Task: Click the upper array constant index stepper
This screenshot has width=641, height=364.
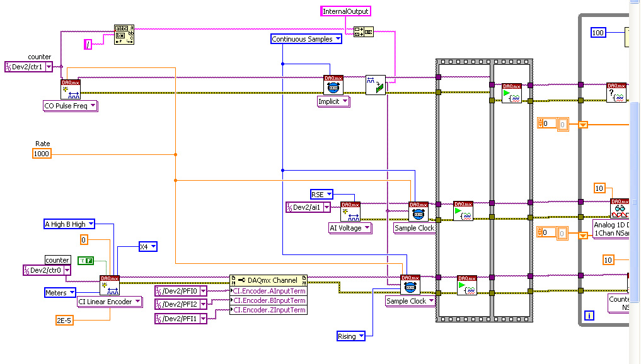Action: [x=540, y=123]
